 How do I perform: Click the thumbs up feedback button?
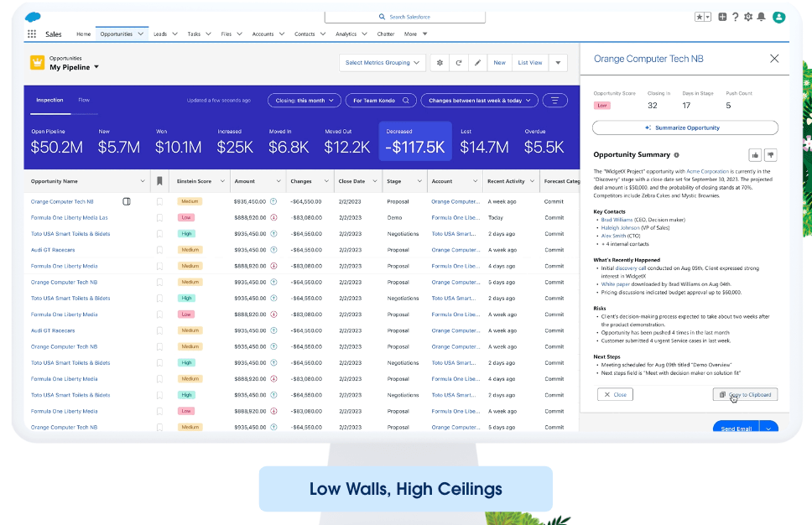[x=755, y=155]
